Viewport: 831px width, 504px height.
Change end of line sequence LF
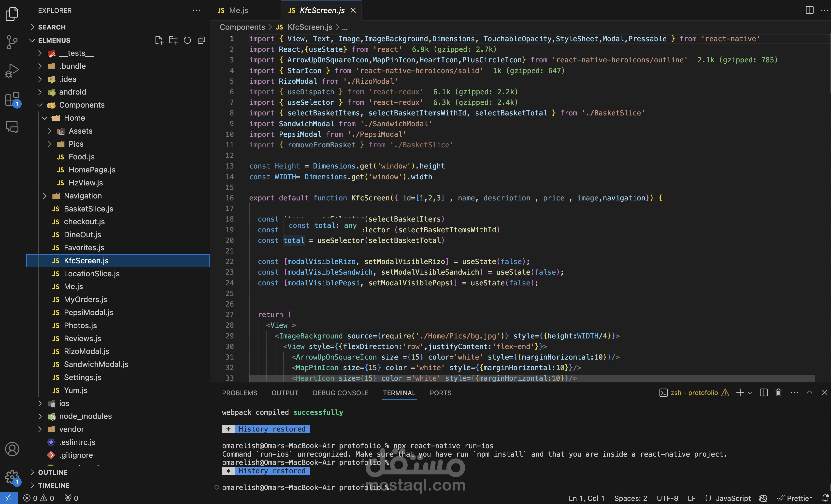(692, 498)
